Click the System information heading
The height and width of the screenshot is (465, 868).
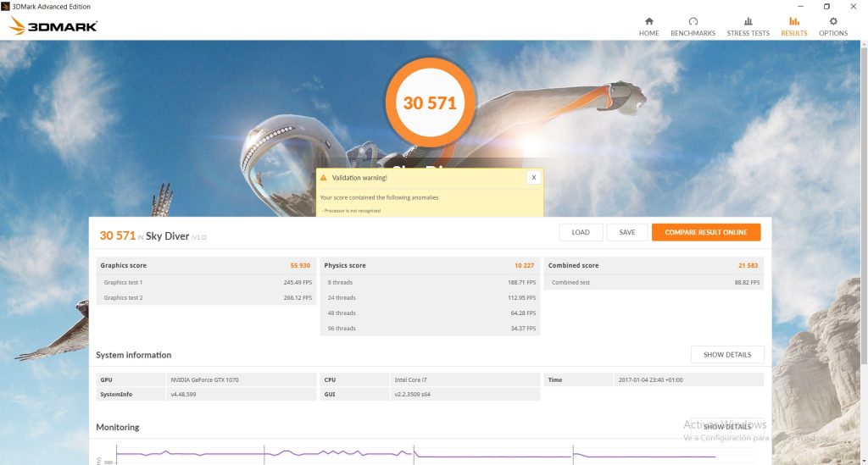tap(133, 355)
